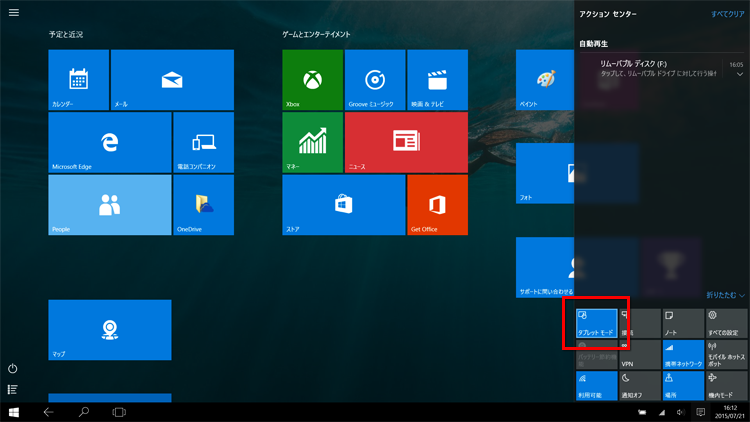Open the All apps list icon

click(13, 390)
